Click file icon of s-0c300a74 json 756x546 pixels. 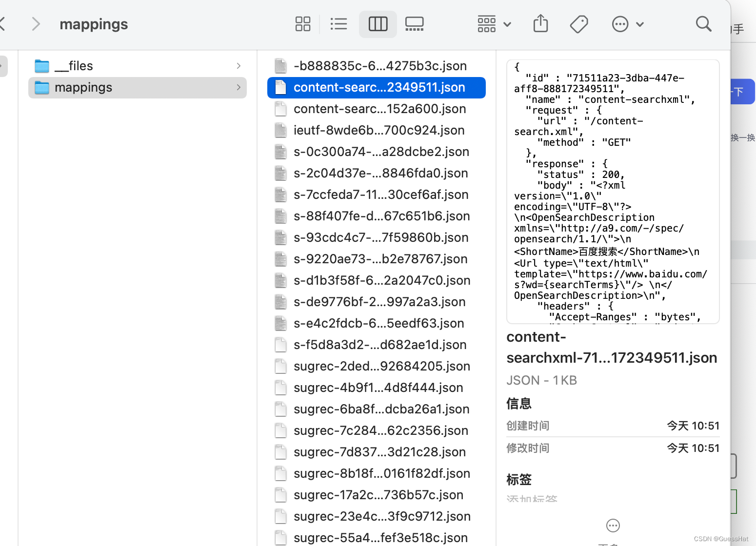point(280,152)
